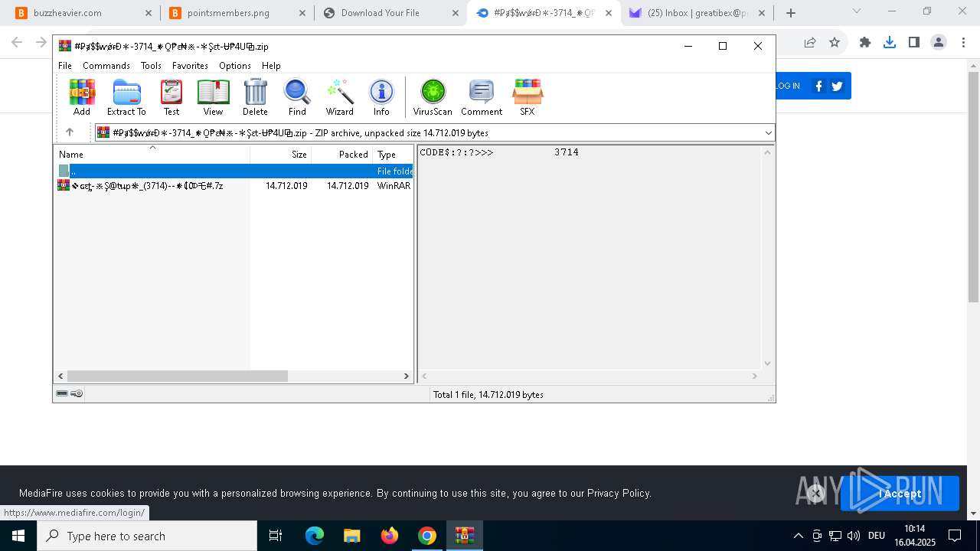The width and height of the screenshot is (980, 551).
Task: Open the notifications center icon
Action: pos(955,536)
